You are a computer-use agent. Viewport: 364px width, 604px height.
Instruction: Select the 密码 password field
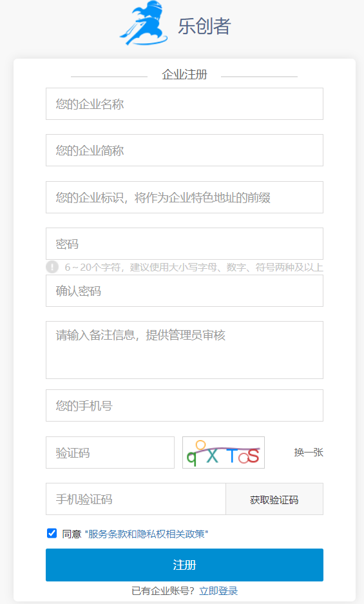click(x=184, y=244)
